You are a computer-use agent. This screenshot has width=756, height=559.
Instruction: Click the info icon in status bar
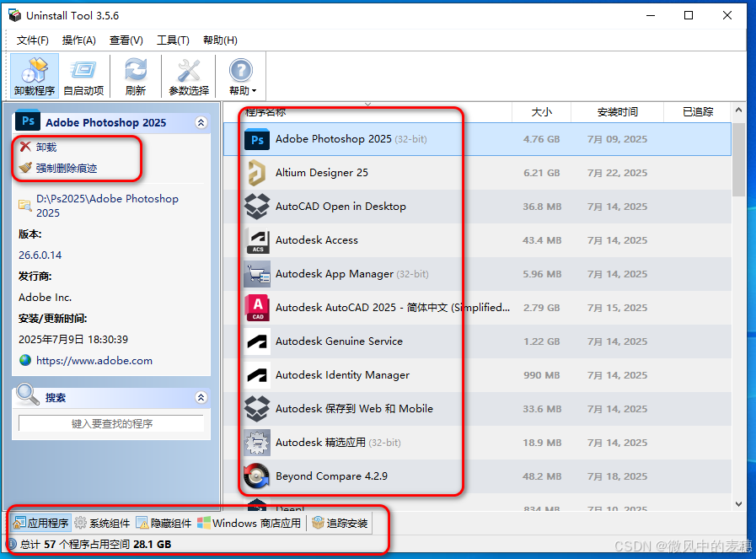pos(13,544)
